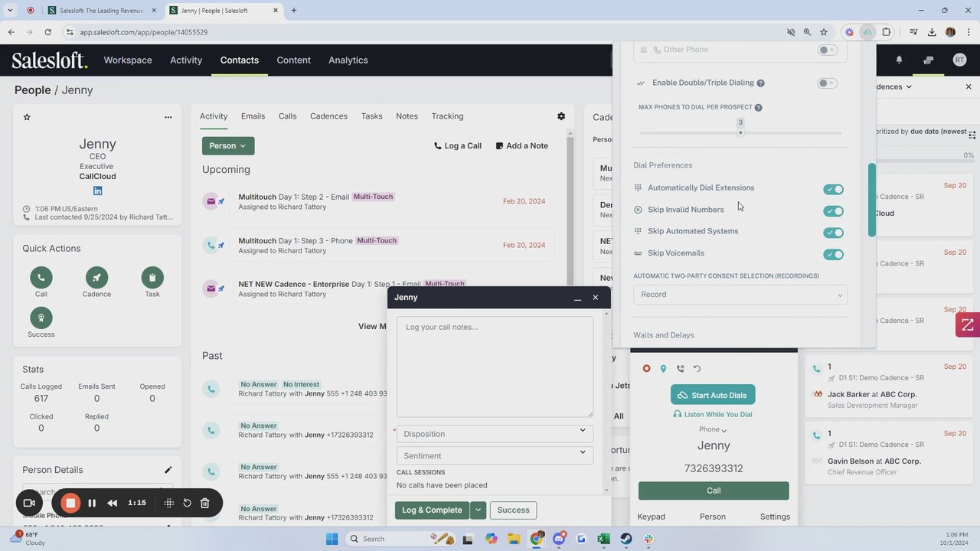Click the Cadence rocket quick action icon
980x551 pixels.
(96, 278)
